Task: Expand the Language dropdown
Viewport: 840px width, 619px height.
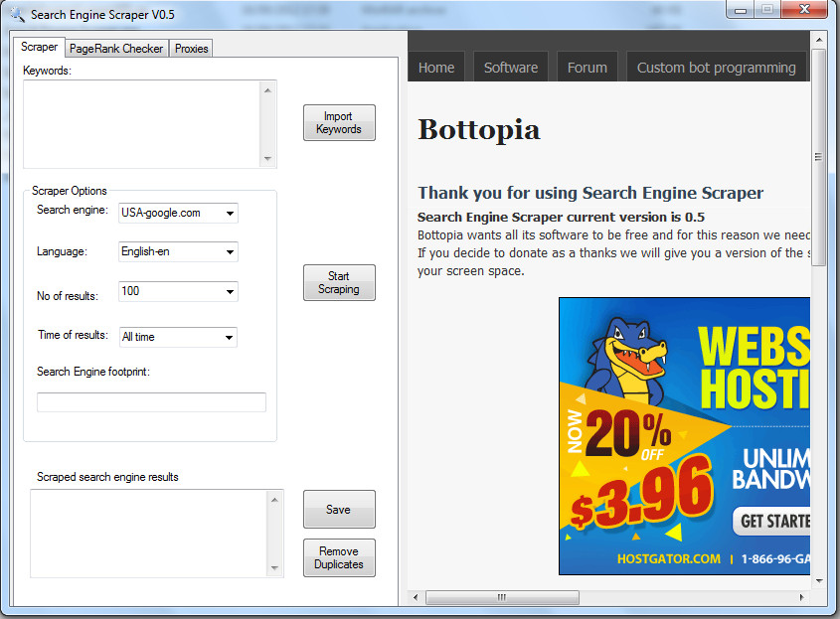Action: pyautogui.click(x=230, y=251)
